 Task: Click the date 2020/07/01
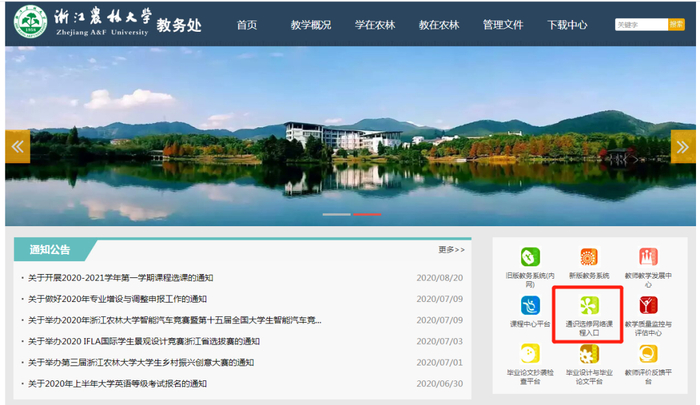point(440,363)
